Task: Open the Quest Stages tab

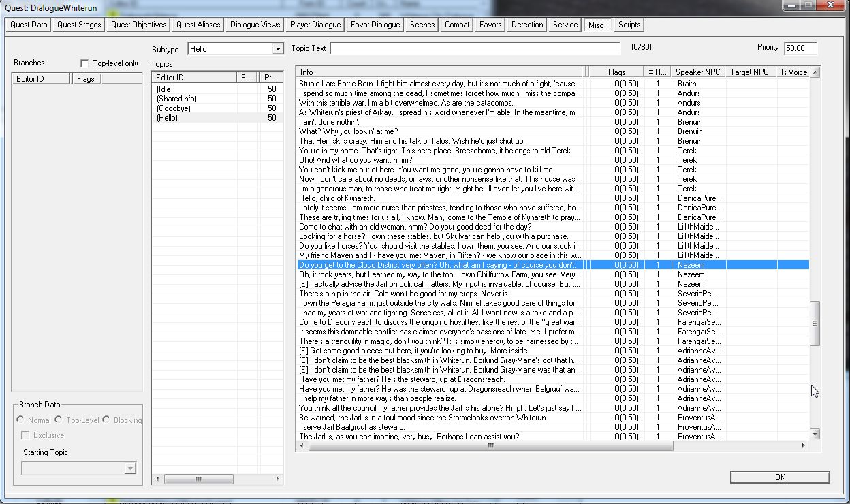Action: (79, 25)
